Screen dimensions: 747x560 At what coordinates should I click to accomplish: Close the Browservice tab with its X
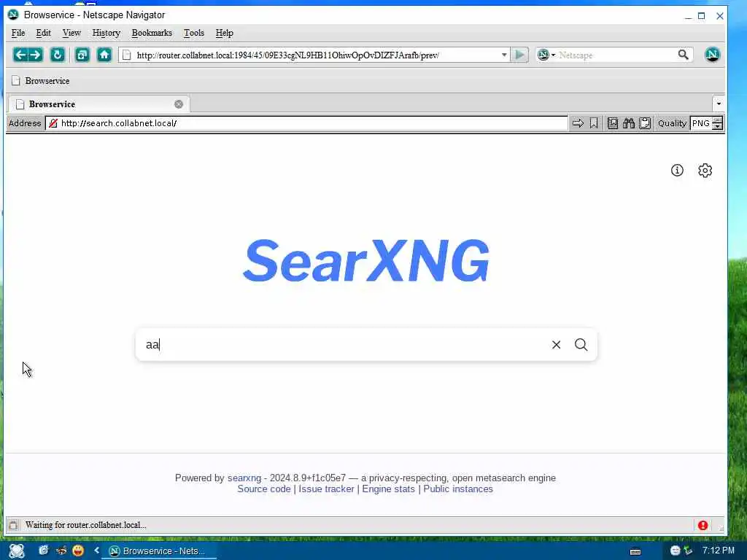(x=179, y=104)
